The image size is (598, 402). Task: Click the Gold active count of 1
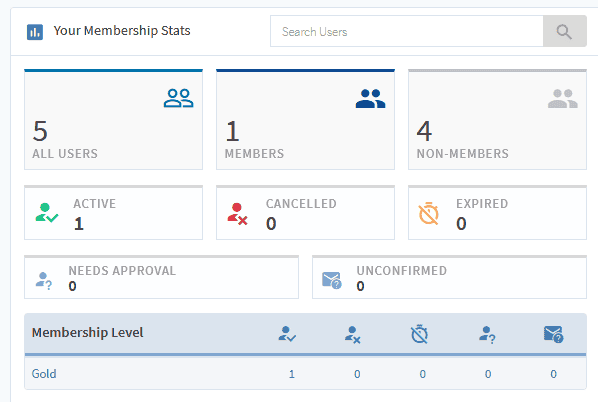click(292, 374)
